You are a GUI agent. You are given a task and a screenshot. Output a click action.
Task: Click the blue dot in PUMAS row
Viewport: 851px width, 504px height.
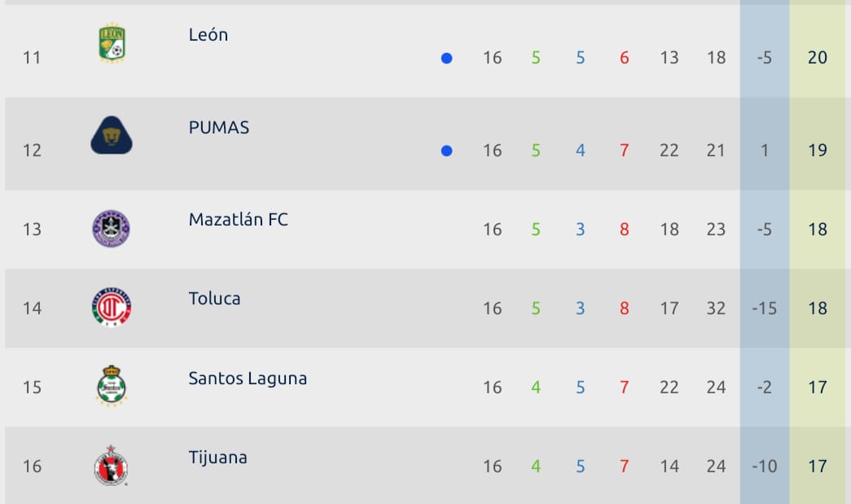tap(446, 151)
